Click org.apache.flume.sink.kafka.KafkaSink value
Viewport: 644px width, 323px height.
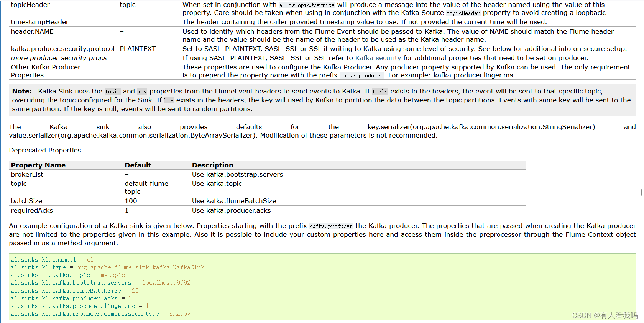(140, 267)
